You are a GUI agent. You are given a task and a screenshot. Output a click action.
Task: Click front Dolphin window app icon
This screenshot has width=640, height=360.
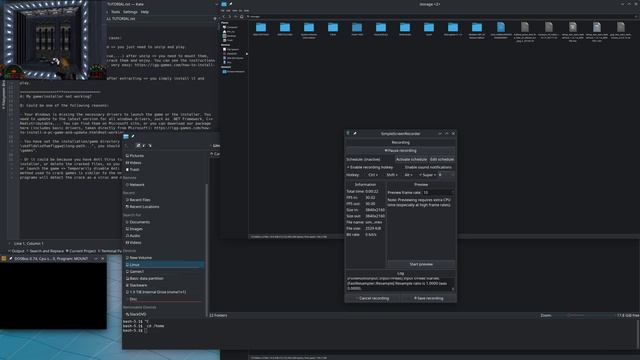click(126, 136)
